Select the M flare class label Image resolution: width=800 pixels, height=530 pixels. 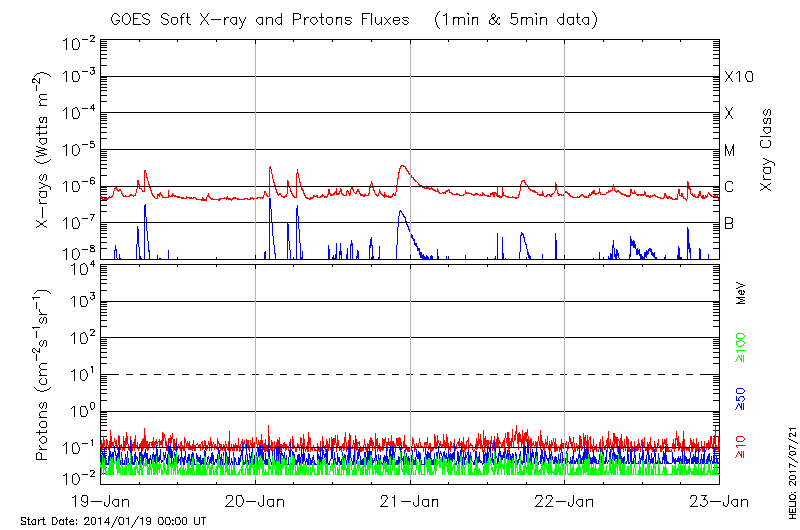[x=730, y=151]
